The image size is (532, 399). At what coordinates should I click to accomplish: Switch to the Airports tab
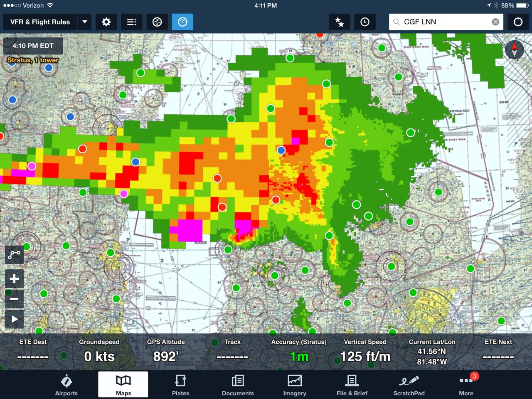66,385
